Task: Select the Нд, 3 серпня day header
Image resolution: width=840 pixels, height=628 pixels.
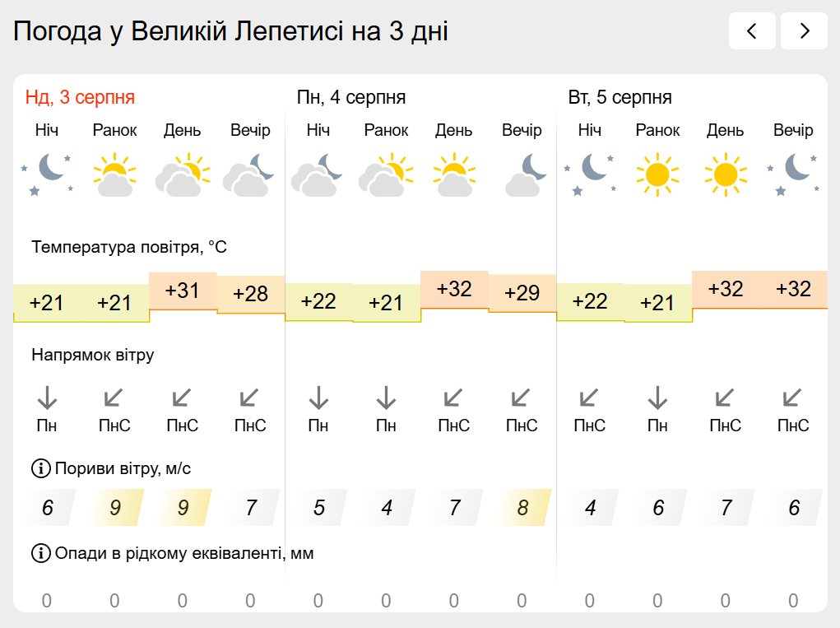Action: 80,97
